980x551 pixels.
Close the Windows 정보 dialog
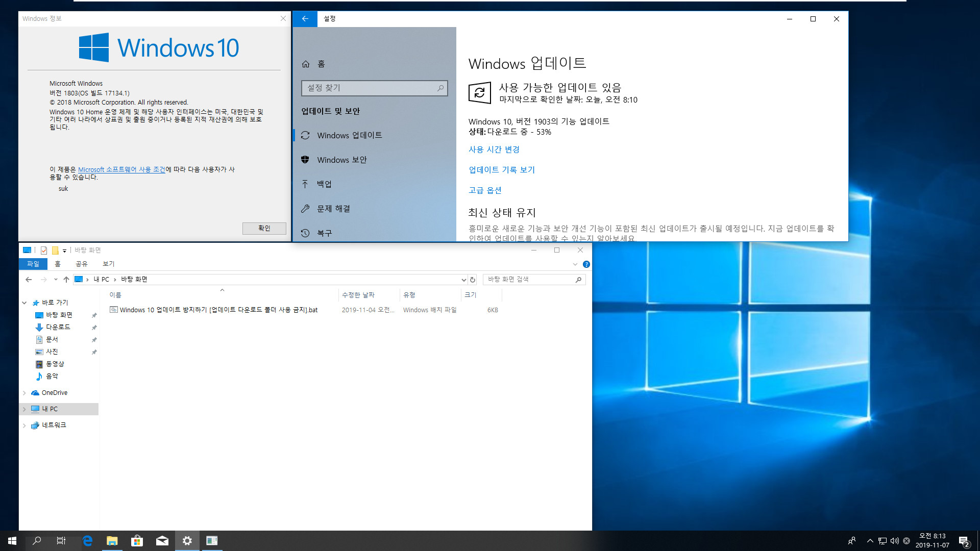point(283,18)
